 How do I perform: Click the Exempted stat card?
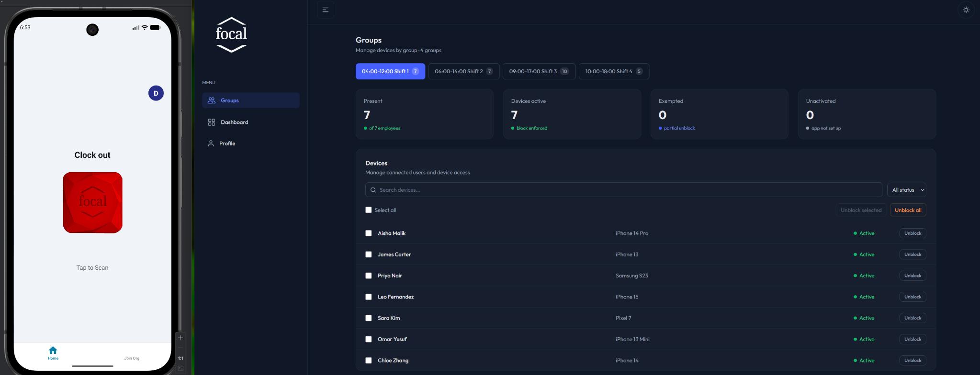click(720, 114)
